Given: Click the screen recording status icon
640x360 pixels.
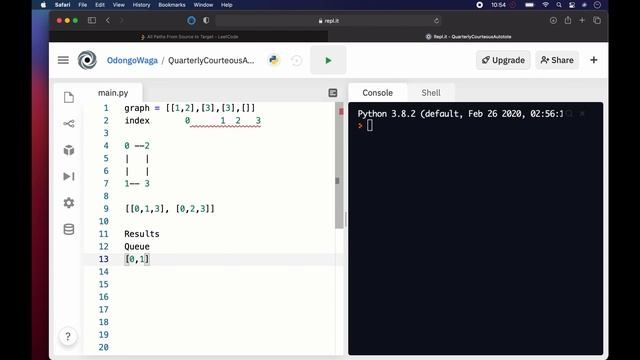Looking at the screenshot, I should pos(480,5).
